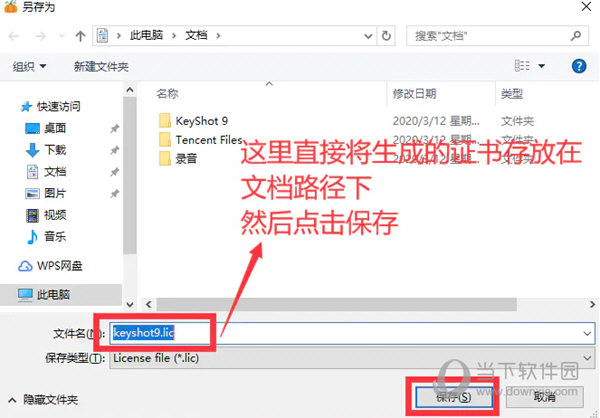Click the sidebar scroll up arrow

click(x=130, y=90)
